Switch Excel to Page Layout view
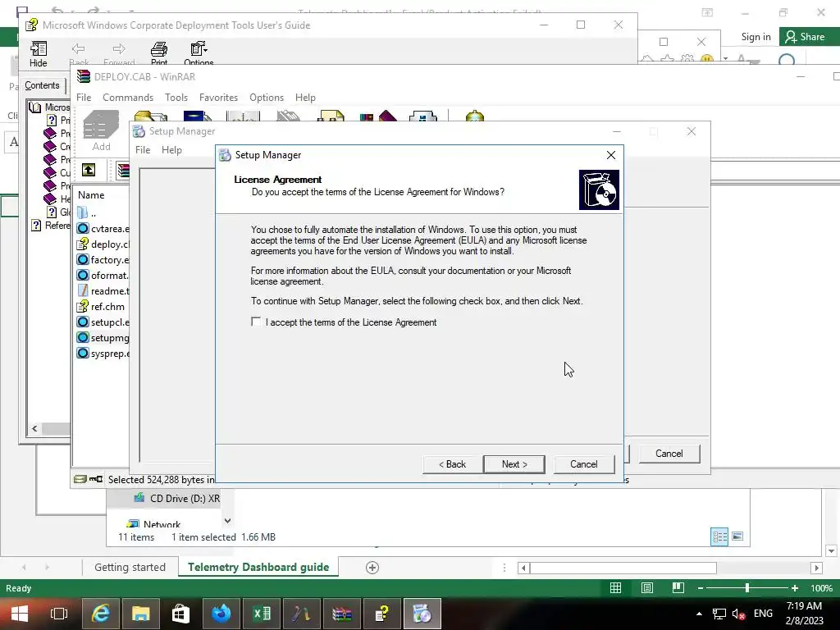Image resolution: width=840 pixels, height=630 pixels. pos(647,588)
